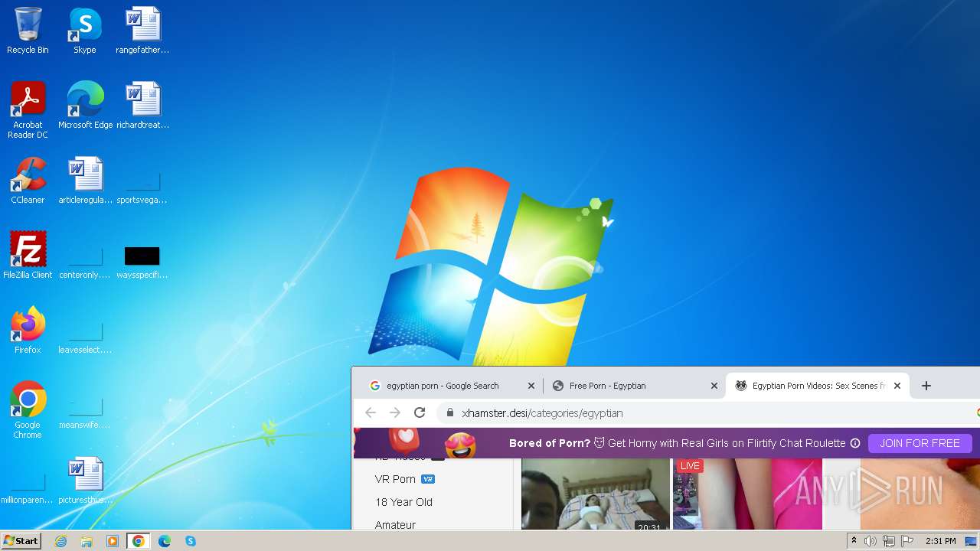This screenshot has height=551, width=980.
Task: Select 18 Year Old sidebar category
Action: pyautogui.click(x=403, y=502)
